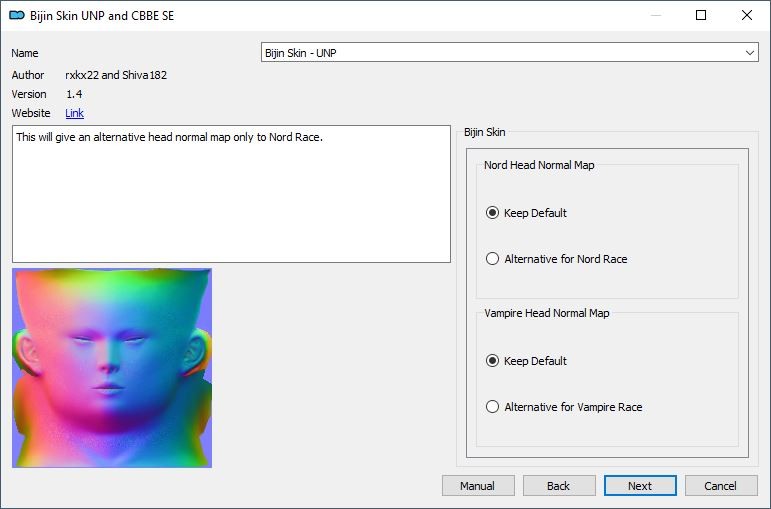Click the head normal map preview image
The image size is (771, 509).
click(x=112, y=368)
